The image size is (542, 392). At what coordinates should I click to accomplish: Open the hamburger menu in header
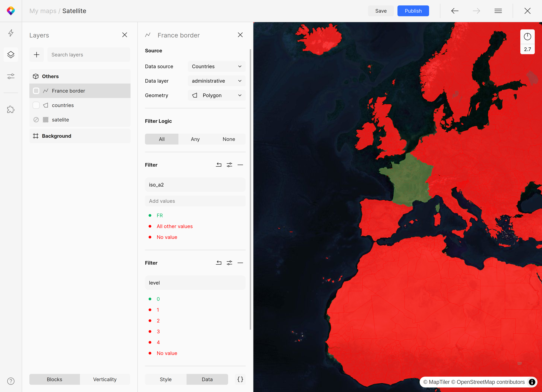tap(498, 11)
